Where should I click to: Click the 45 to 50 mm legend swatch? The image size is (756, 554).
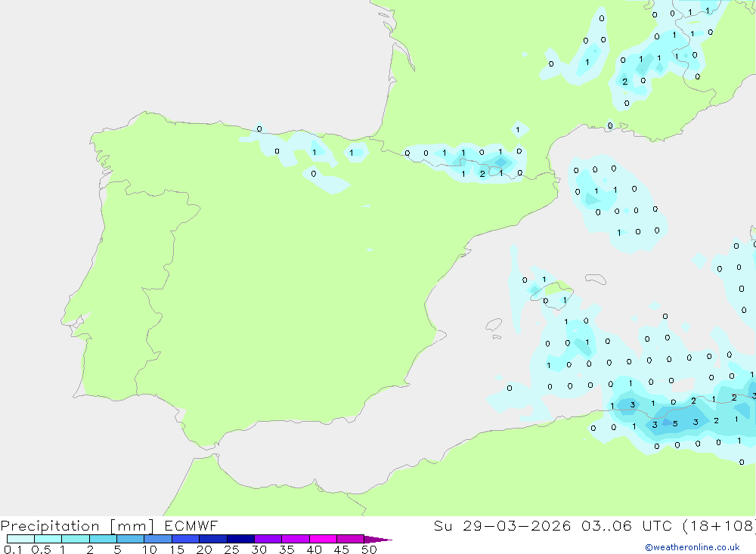(x=350, y=539)
